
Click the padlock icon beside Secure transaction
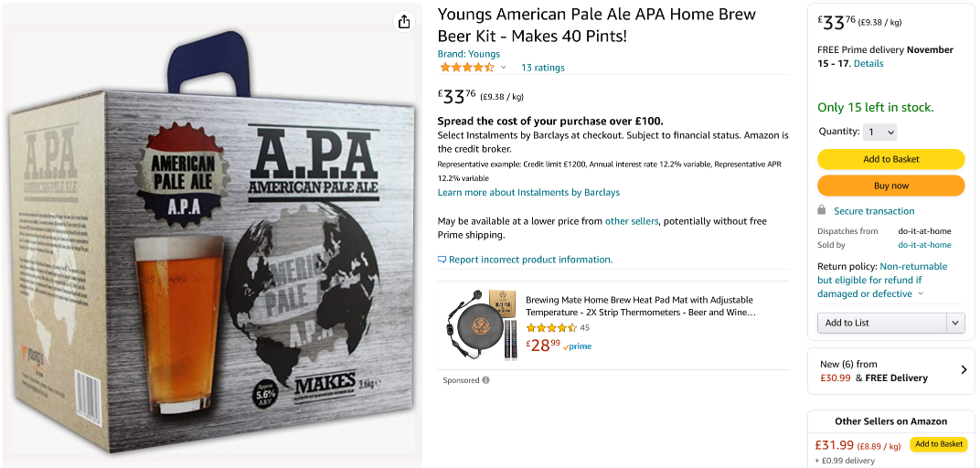pyautogui.click(x=822, y=210)
